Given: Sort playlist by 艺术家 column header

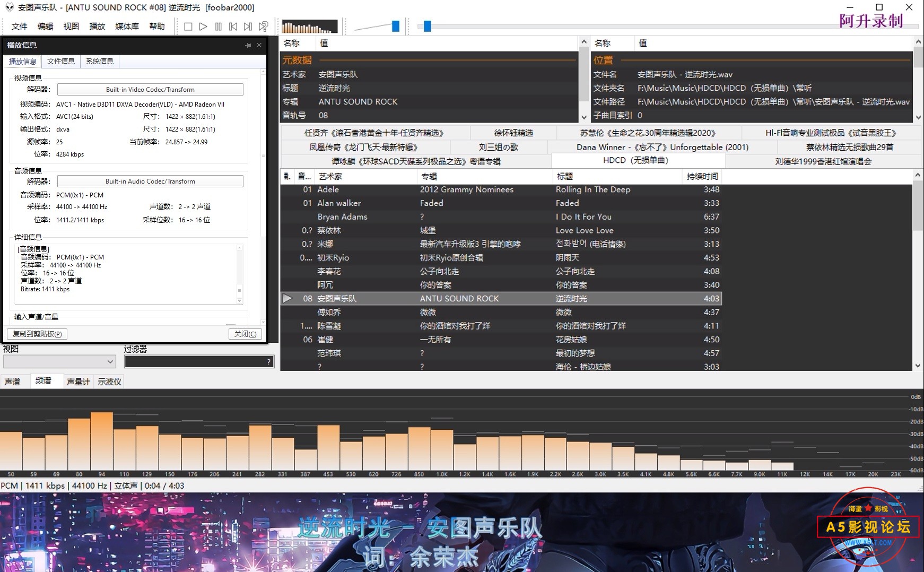Looking at the screenshot, I should 366,177.
